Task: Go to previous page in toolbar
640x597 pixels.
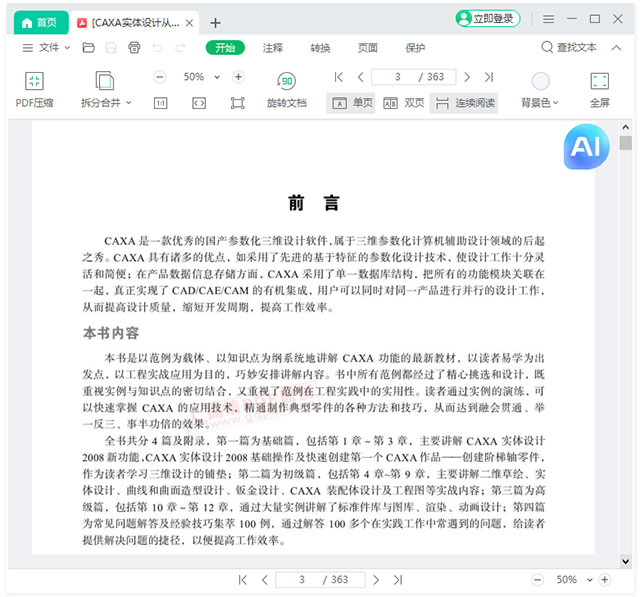Action: click(x=360, y=77)
